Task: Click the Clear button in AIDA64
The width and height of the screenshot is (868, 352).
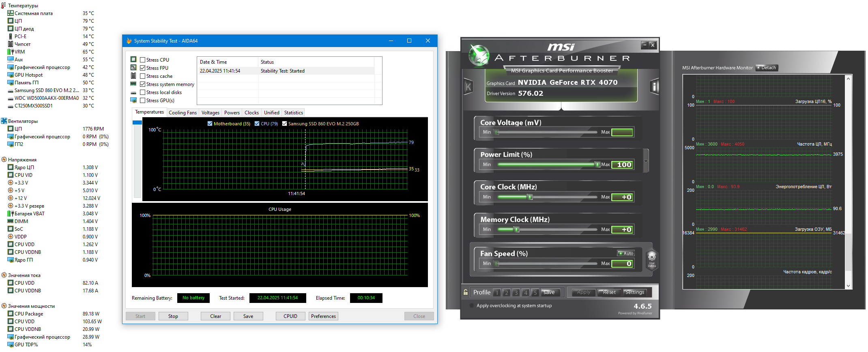Action: pos(216,316)
